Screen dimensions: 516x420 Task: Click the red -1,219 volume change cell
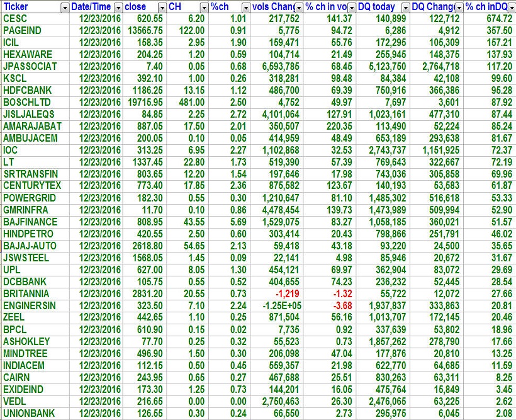click(x=277, y=293)
